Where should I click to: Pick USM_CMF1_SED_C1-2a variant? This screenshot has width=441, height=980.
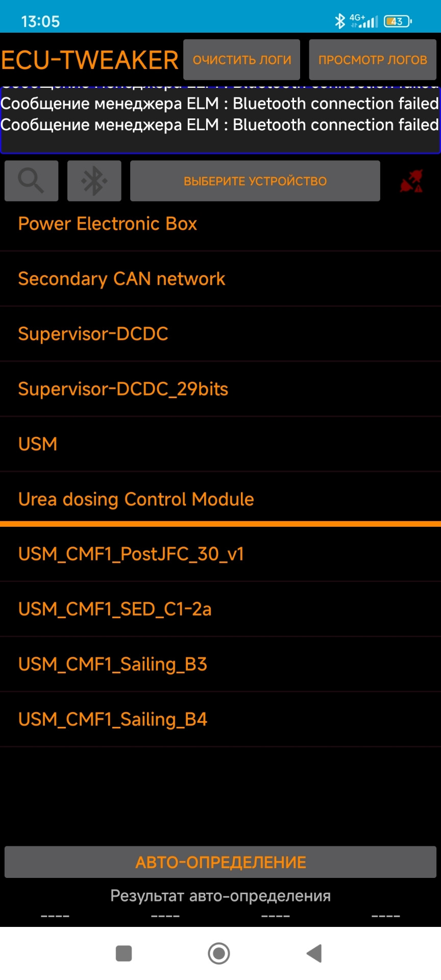click(x=220, y=609)
